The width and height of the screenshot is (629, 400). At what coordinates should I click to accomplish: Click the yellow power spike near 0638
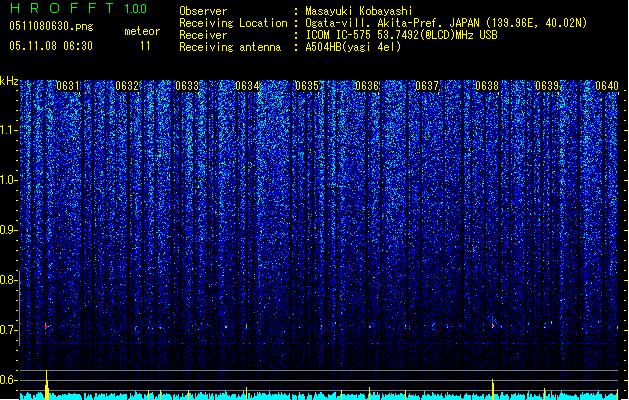tap(493, 389)
